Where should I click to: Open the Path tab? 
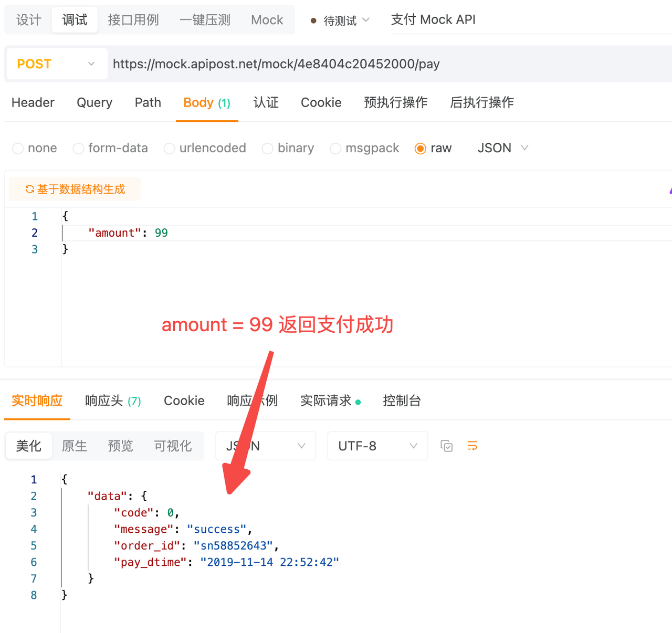[x=148, y=103]
